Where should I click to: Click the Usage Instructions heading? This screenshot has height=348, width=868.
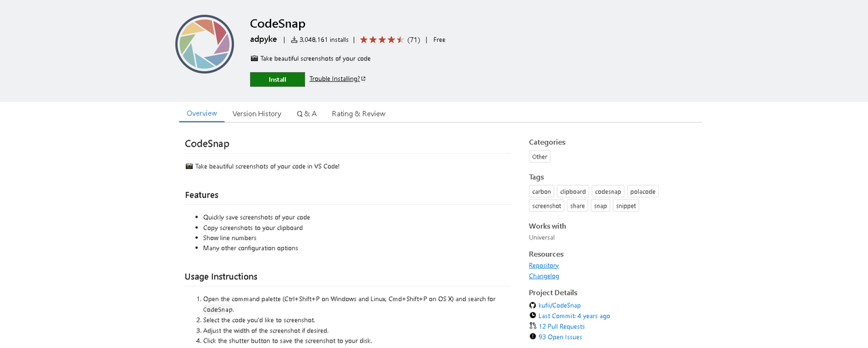click(221, 277)
